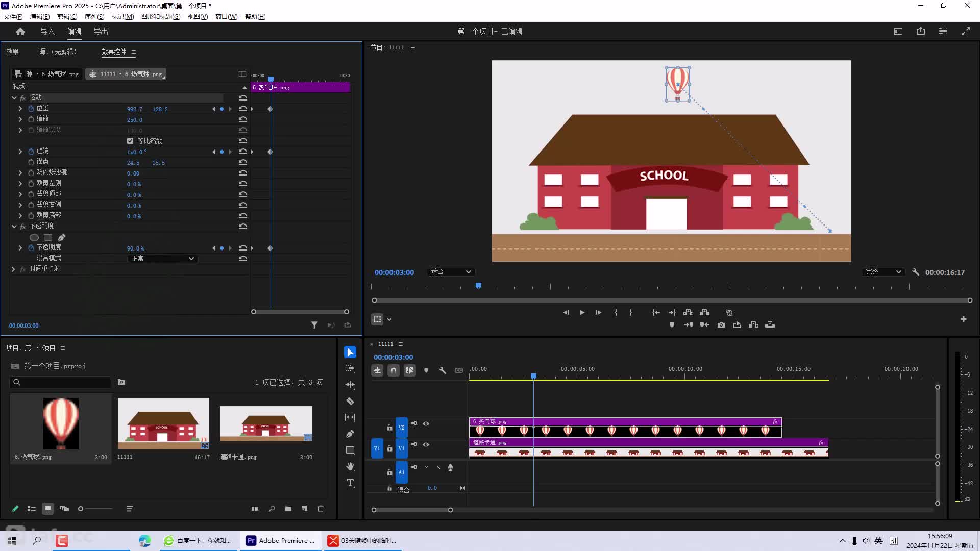Select the Slip tool
Screen dimensions: 980x551
(x=350, y=417)
